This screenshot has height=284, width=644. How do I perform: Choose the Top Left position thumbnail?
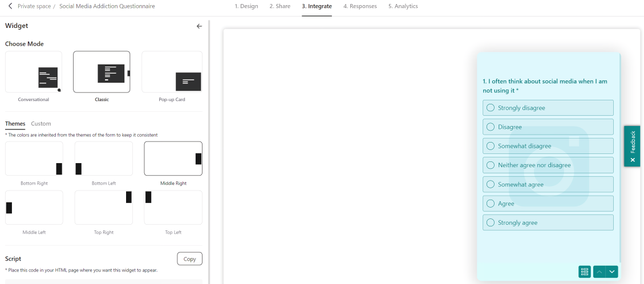(173, 208)
